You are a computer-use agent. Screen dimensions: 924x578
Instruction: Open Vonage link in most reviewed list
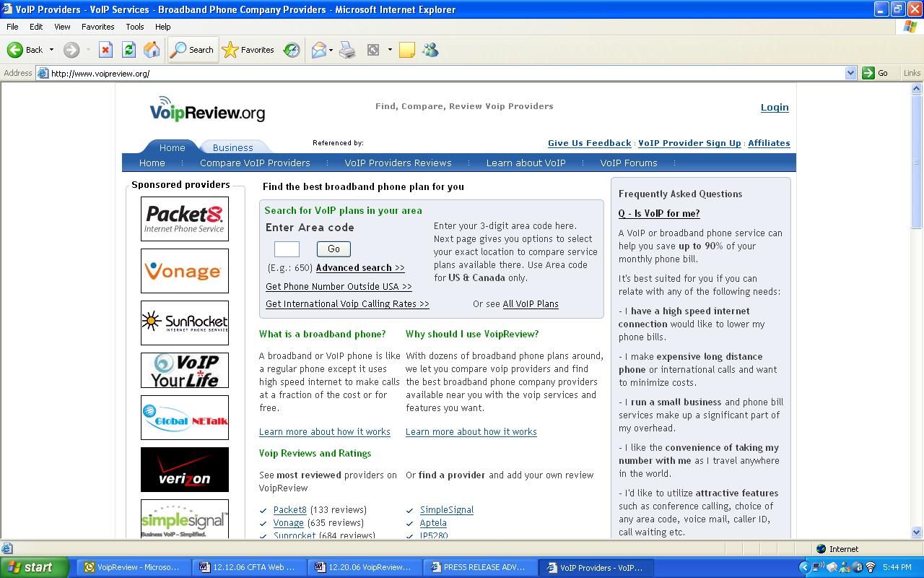[x=289, y=523]
